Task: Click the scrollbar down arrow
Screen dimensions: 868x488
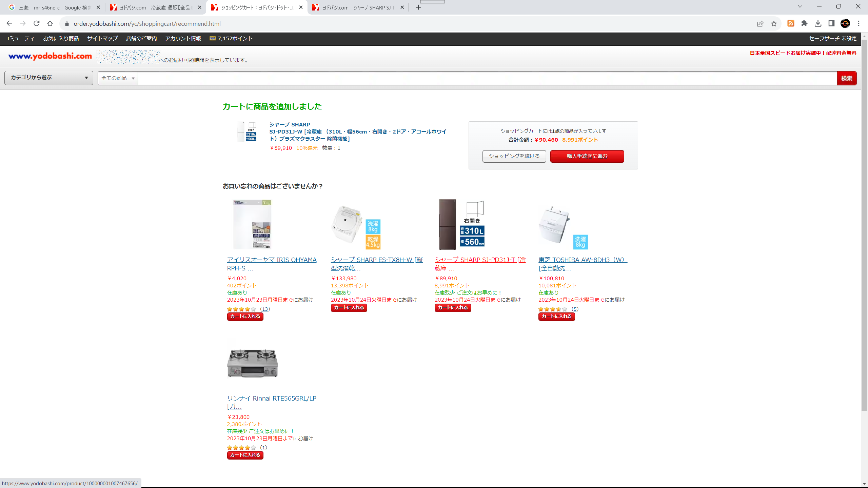Action: (x=864, y=484)
